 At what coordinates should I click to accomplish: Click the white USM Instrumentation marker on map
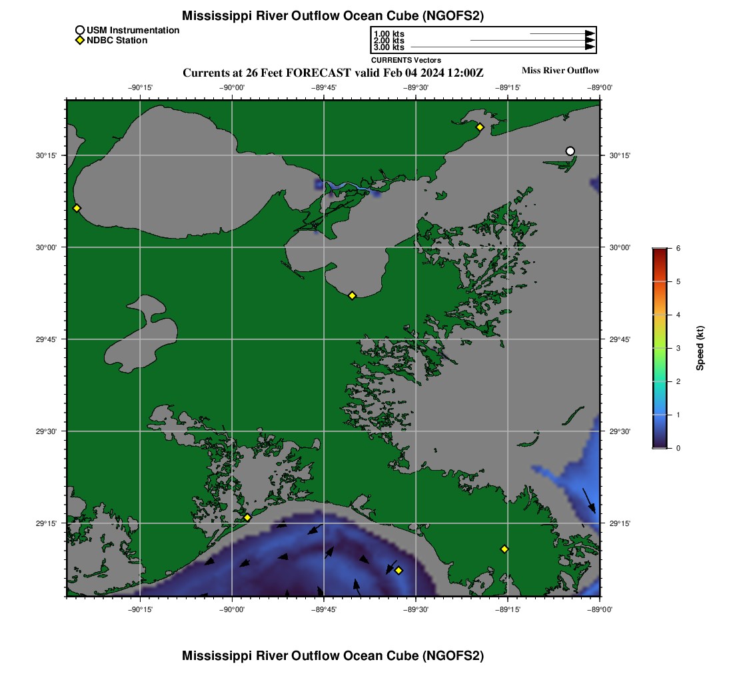click(x=570, y=151)
